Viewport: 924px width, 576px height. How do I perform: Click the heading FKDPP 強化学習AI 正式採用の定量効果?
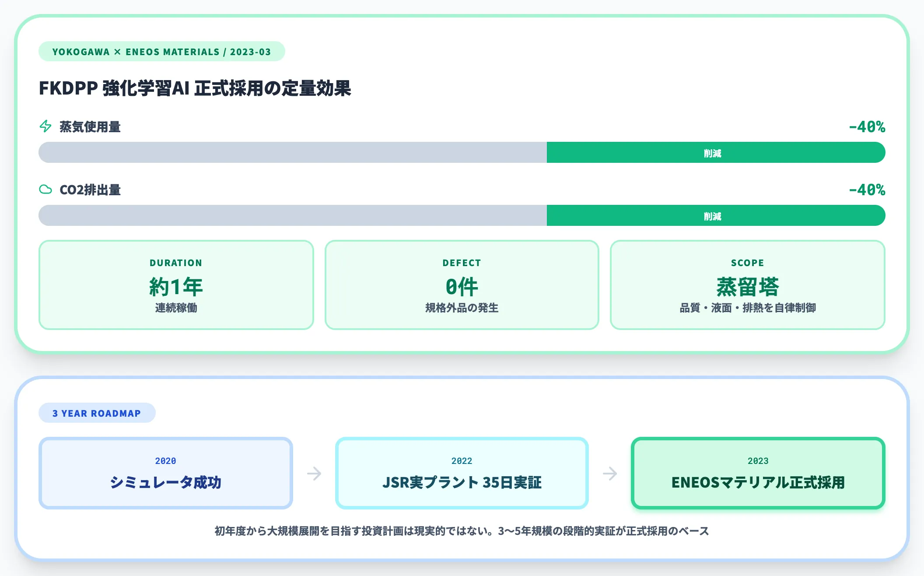pos(195,88)
